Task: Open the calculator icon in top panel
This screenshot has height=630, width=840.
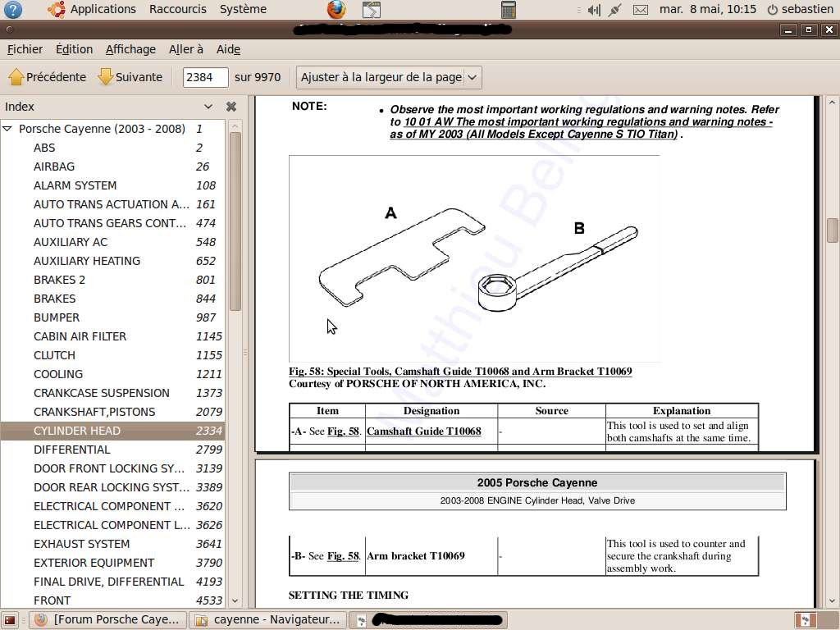Action: [508, 9]
